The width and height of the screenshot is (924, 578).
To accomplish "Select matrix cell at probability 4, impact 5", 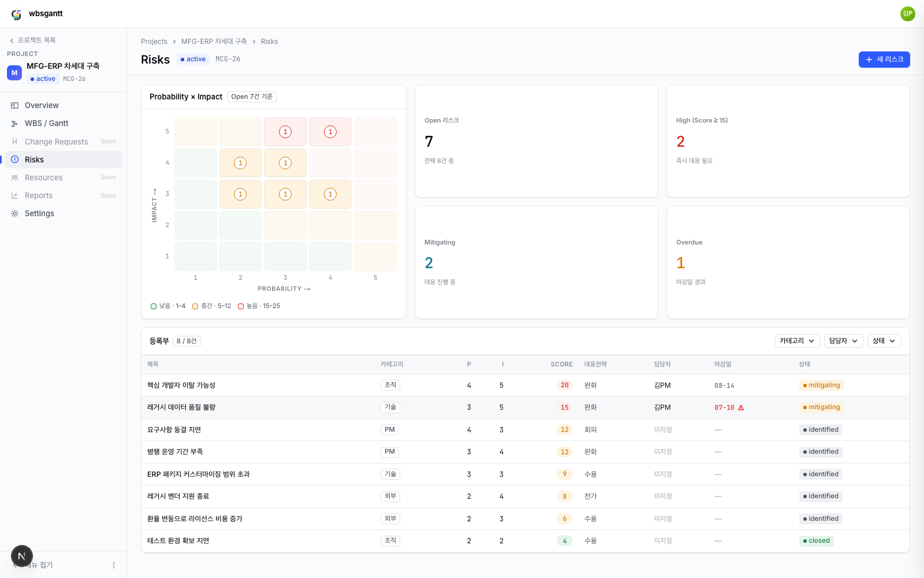I will (x=330, y=132).
